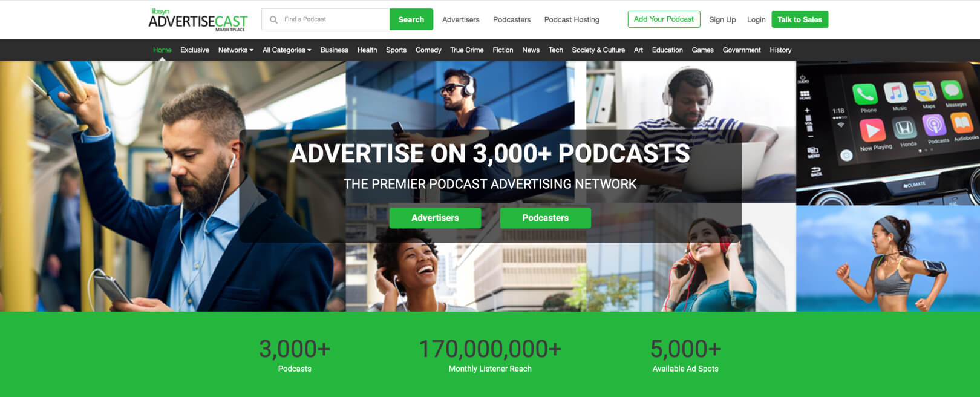Image resolution: width=980 pixels, height=397 pixels.
Task: Click the magnifier icon in search field
Action: click(273, 19)
